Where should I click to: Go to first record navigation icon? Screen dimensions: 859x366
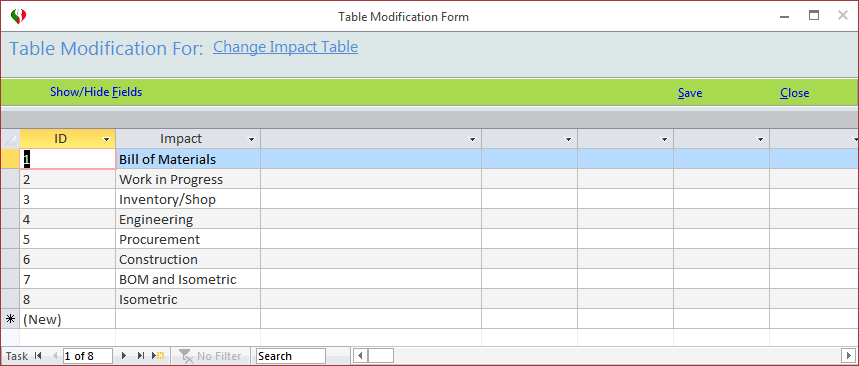point(38,356)
